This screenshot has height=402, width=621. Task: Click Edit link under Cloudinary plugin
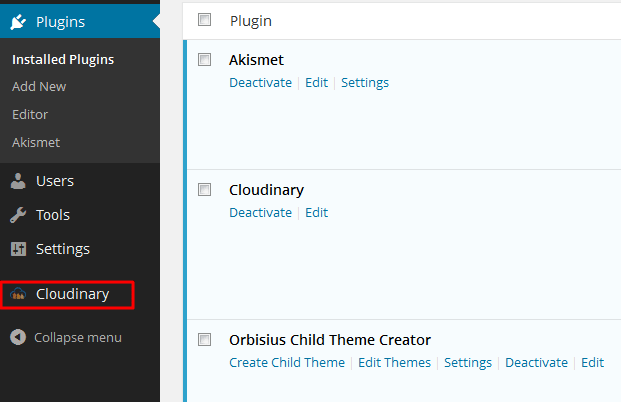coord(316,213)
